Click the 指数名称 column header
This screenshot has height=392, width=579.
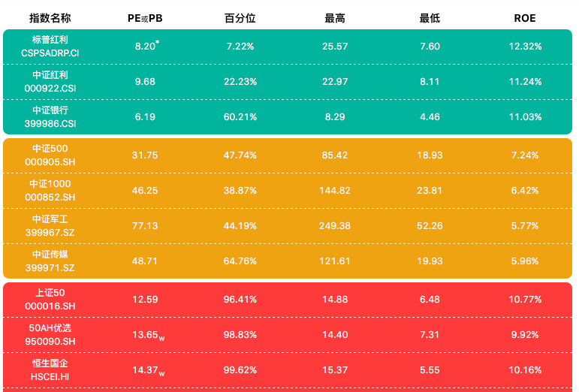pos(50,18)
